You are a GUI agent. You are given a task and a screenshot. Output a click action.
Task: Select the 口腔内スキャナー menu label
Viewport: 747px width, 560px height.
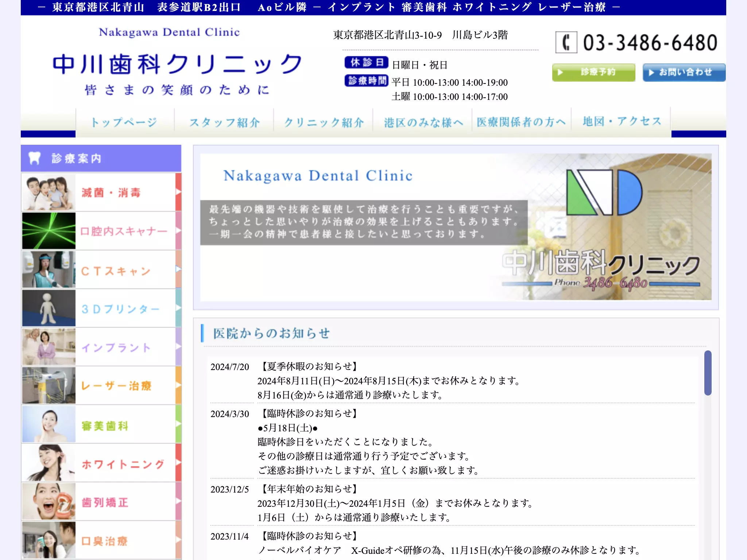coord(124,231)
